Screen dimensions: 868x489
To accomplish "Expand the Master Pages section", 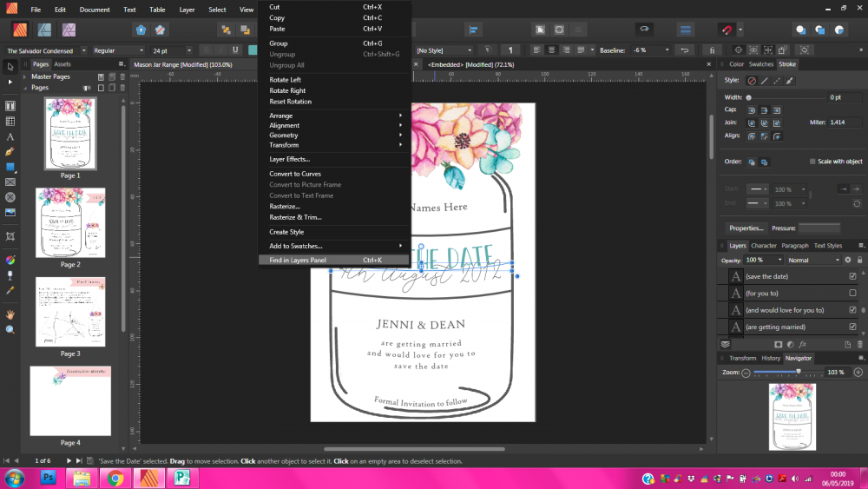I will 27,76.
